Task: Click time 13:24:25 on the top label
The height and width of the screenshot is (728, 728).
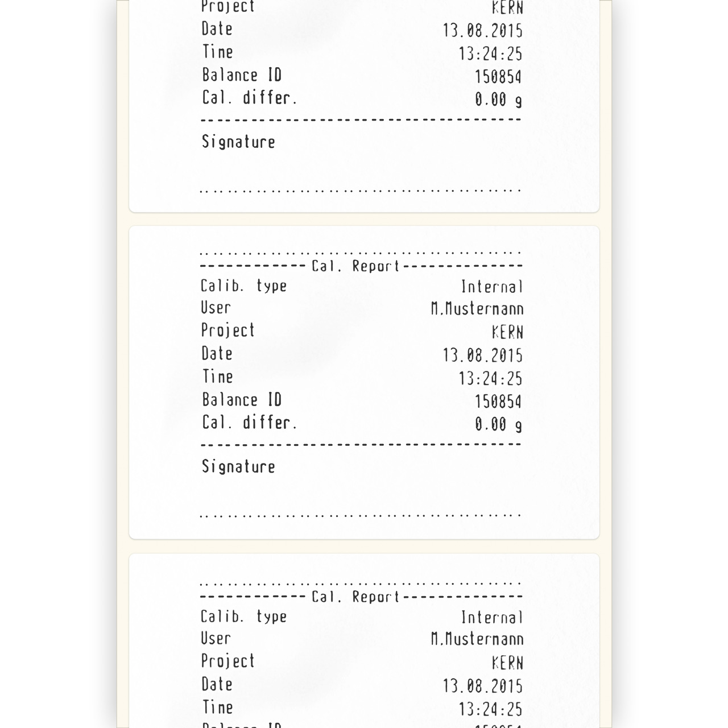Action: point(490,54)
